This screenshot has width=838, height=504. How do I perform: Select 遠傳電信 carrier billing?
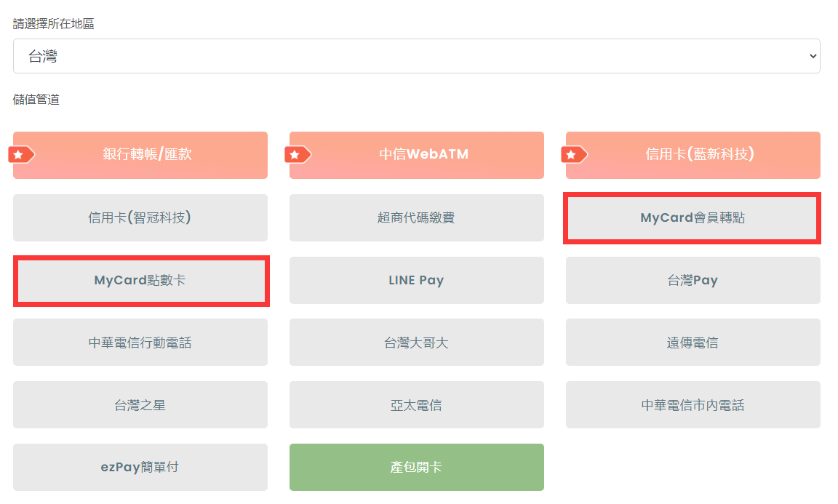(693, 343)
